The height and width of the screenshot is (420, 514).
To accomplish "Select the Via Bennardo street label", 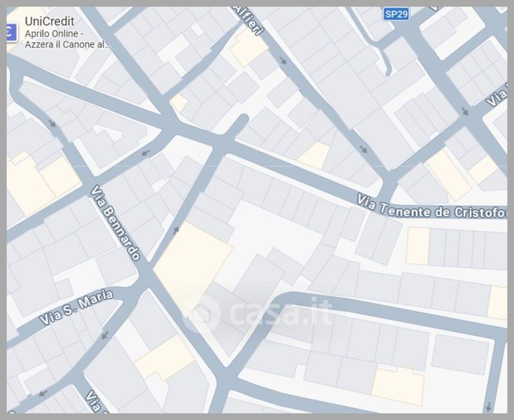I will click(115, 223).
